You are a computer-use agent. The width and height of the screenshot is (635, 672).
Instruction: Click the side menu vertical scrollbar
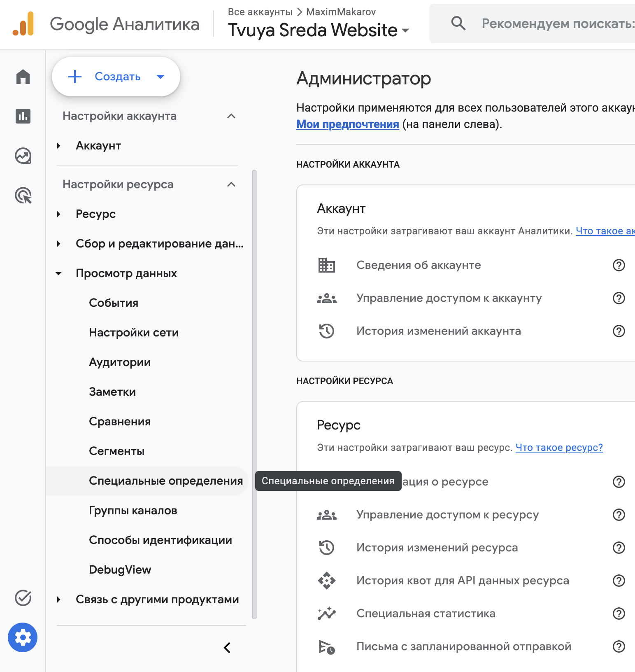[x=254, y=394]
